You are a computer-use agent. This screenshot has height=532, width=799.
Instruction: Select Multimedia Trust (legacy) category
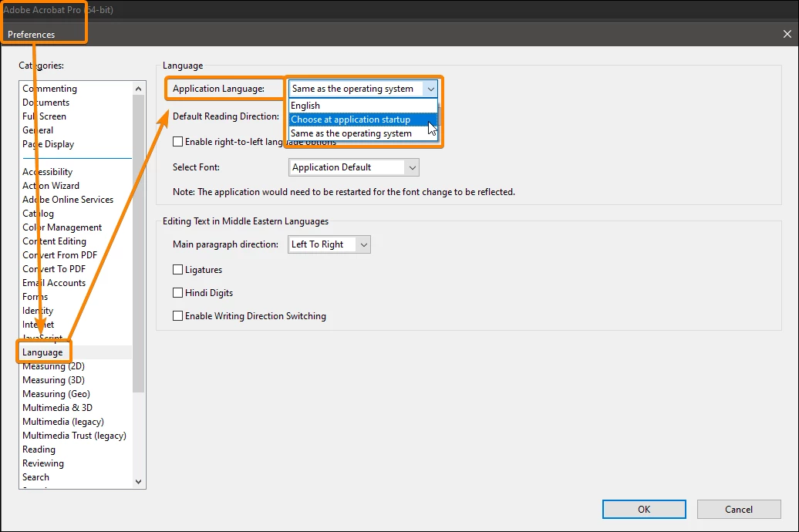click(x=74, y=436)
